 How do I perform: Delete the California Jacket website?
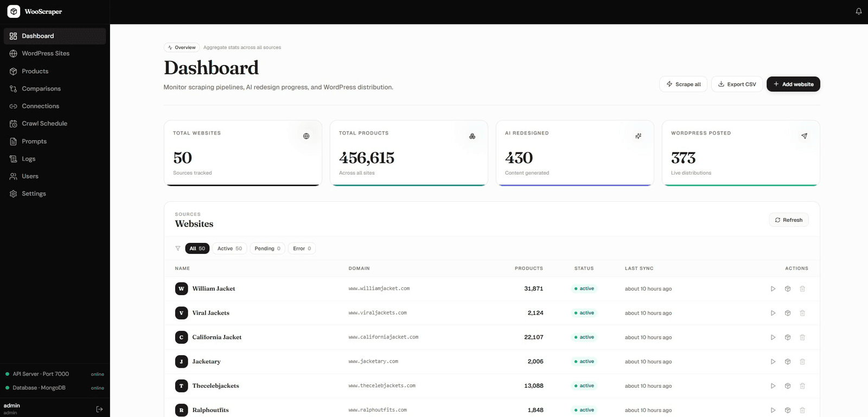pyautogui.click(x=802, y=337)
